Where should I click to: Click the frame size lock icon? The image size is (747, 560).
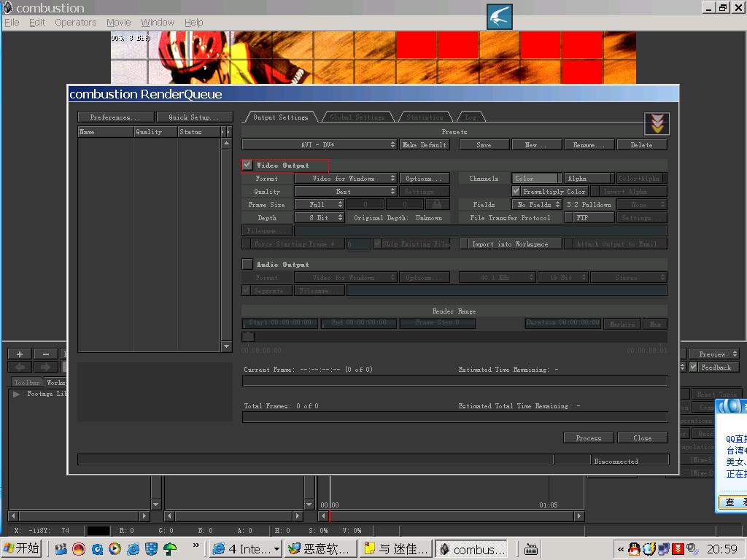437,204
